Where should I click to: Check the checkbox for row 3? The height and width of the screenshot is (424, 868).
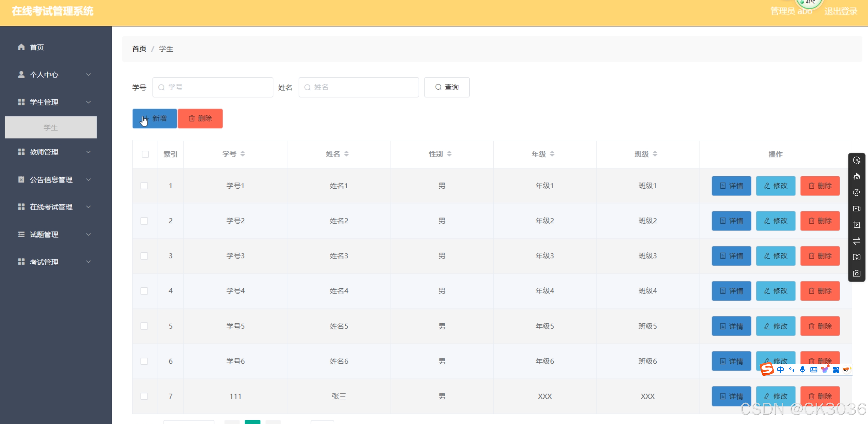(x=144, y=256)
